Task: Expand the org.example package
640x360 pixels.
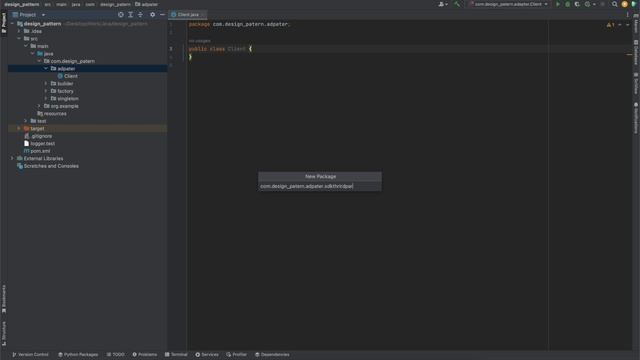Action: click(39, 106)
